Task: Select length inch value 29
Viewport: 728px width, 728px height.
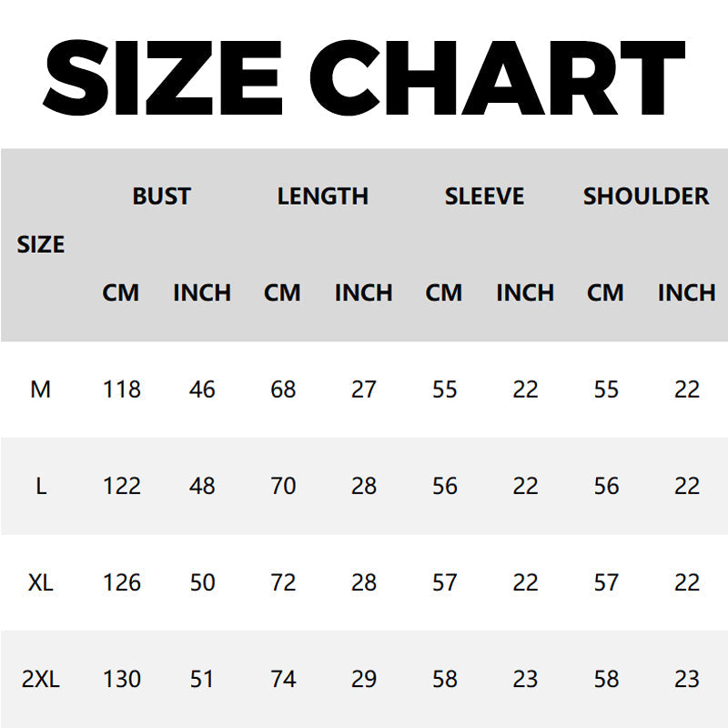Action: coord(364,679)
